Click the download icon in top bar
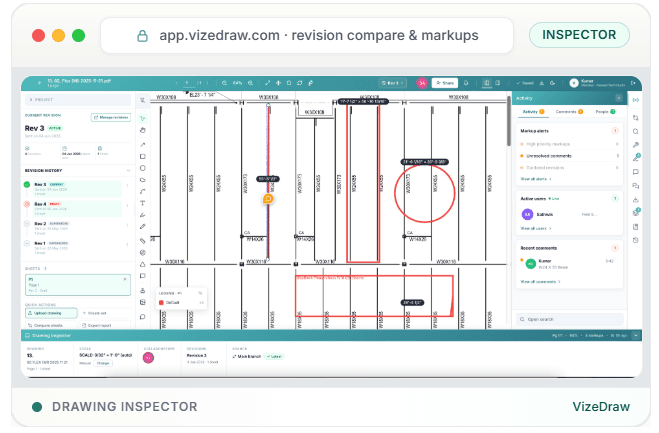 point(541,83)
